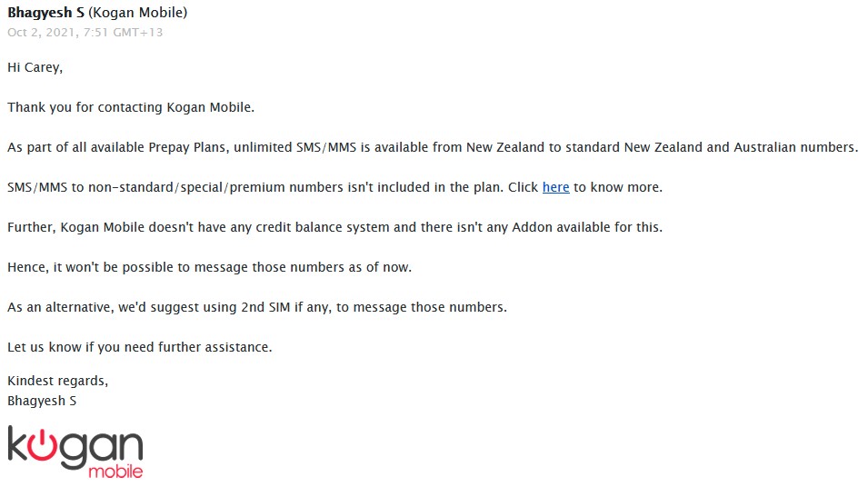Viewport: 868px width, 497px height.
Task: Click the Kogan Mobile logo image
Action: [x=75, y=452]
